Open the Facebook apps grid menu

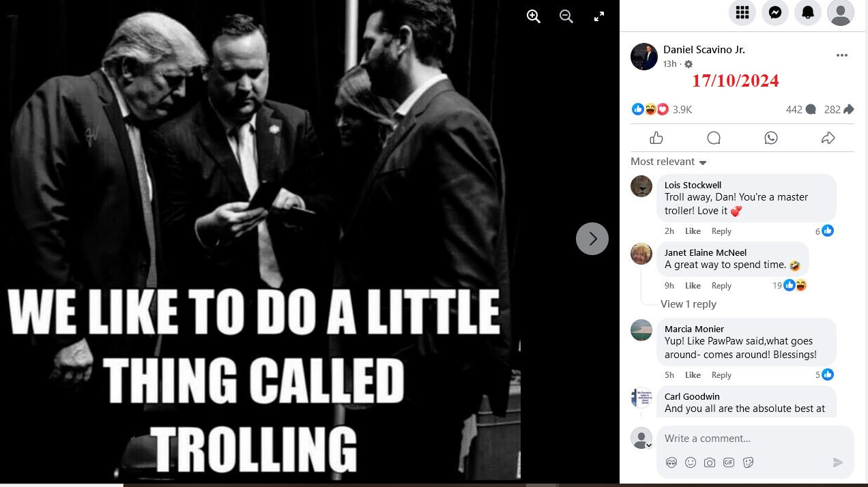[x=742, y=12]
